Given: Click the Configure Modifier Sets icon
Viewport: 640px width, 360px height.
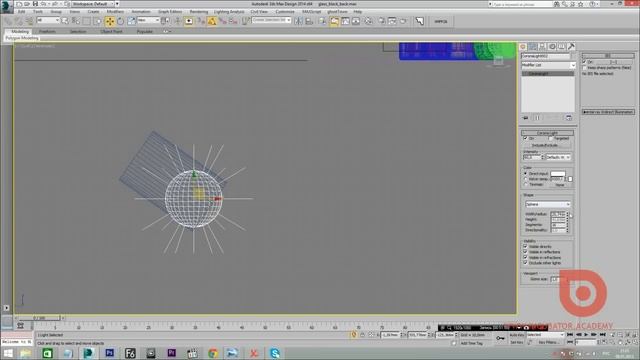Looking at the screenshot, I should [569, 118].
